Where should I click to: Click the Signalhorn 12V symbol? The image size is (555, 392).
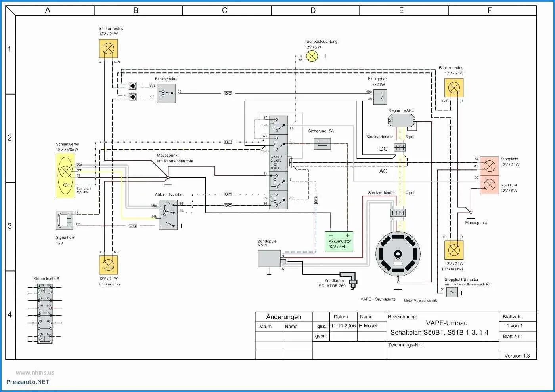tap(65, 221)
